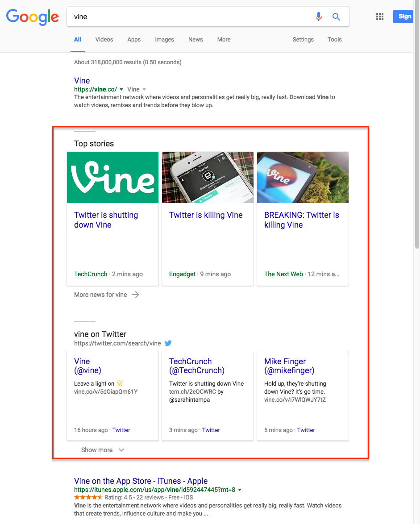Image resolution: width=420 pixels, height=524 pixels.
Task: Click More news for vine link
Action: pos(100,295)
